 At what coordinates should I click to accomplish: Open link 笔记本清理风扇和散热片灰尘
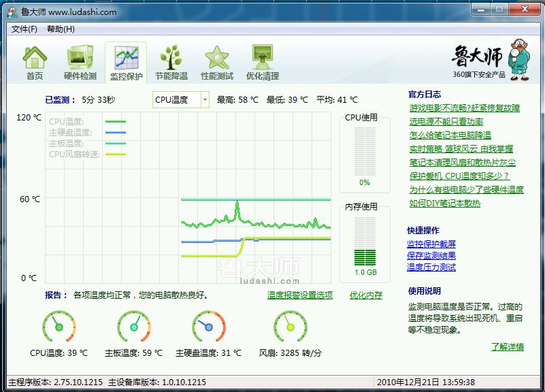(x=462, y=162)
